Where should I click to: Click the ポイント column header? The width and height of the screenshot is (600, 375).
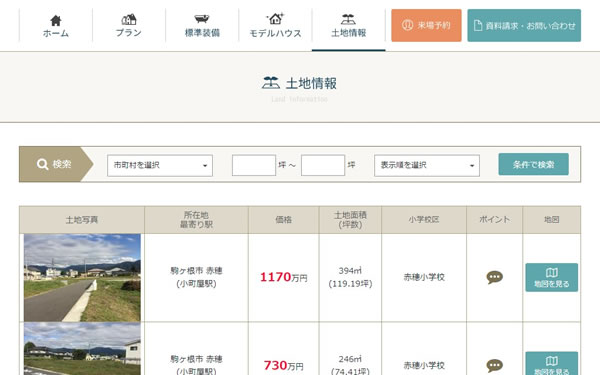coord(494,220)
